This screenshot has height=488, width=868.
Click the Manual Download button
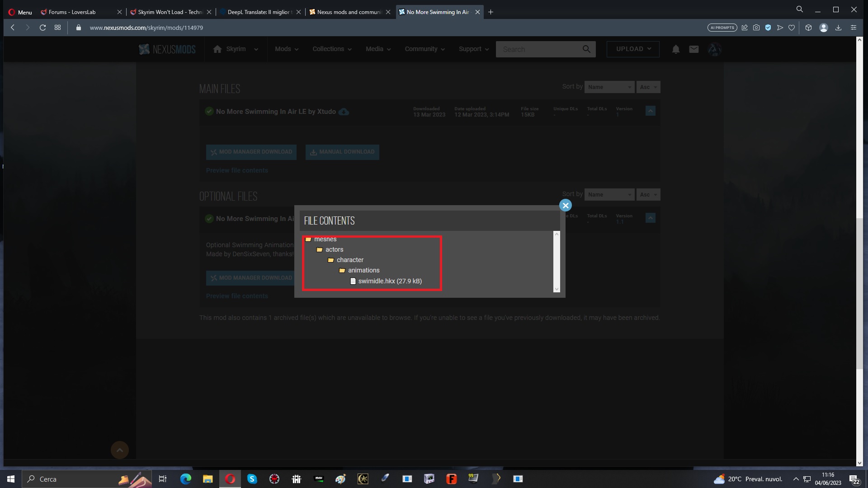tap(342, 152)
